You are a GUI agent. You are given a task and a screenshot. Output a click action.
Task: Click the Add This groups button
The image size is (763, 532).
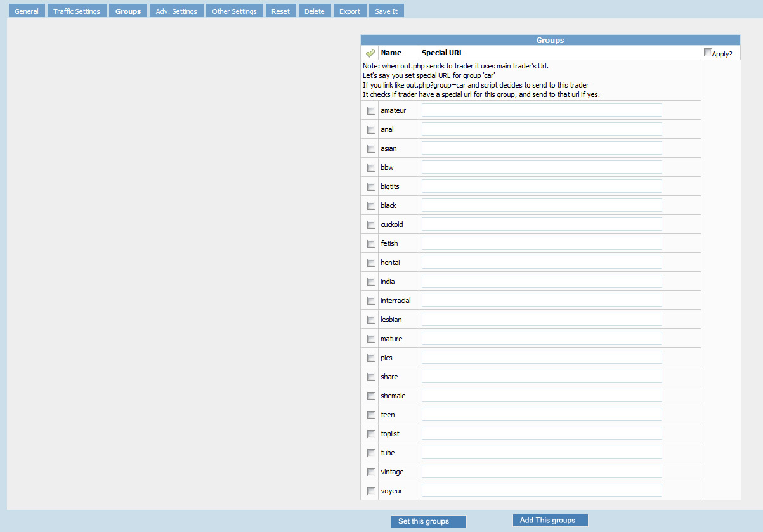(551, 521)
